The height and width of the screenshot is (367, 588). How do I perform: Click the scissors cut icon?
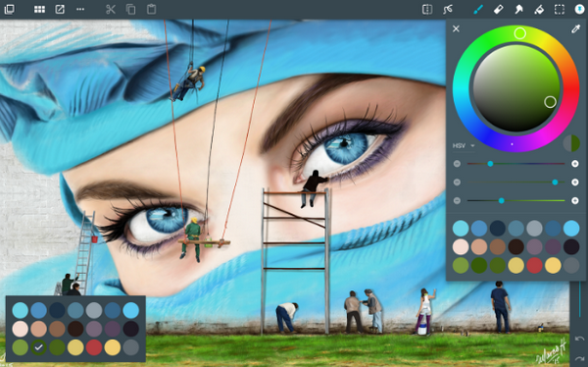110,10
